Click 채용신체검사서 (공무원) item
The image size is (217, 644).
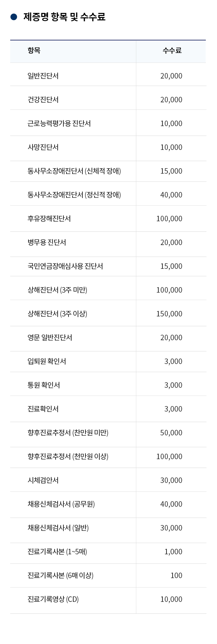coord(61,504)
